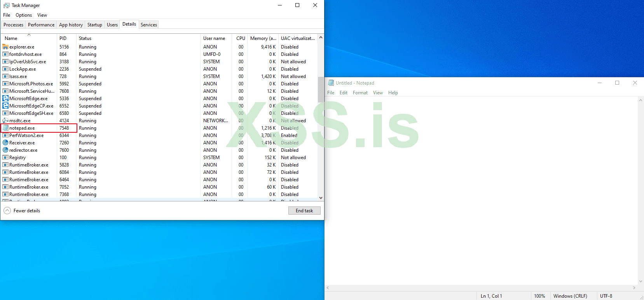
Task: Click Notepad's horizontal scrollbar left arrow
Action: 328,288
